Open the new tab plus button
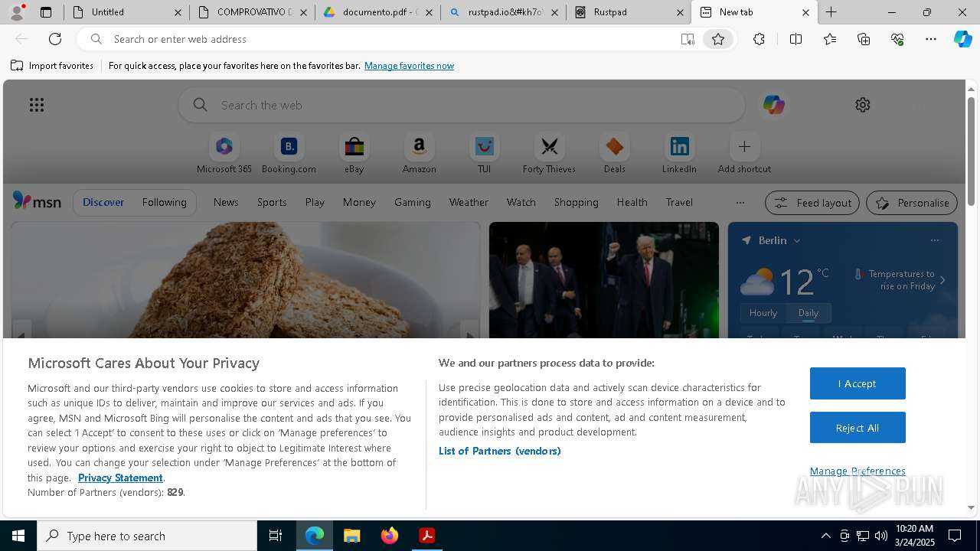 [831, 12]
